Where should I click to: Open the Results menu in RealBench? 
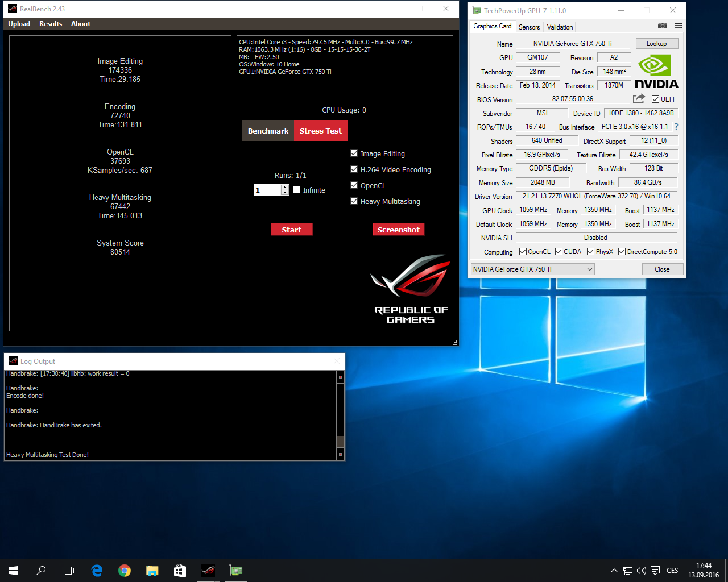click(51, 24)
